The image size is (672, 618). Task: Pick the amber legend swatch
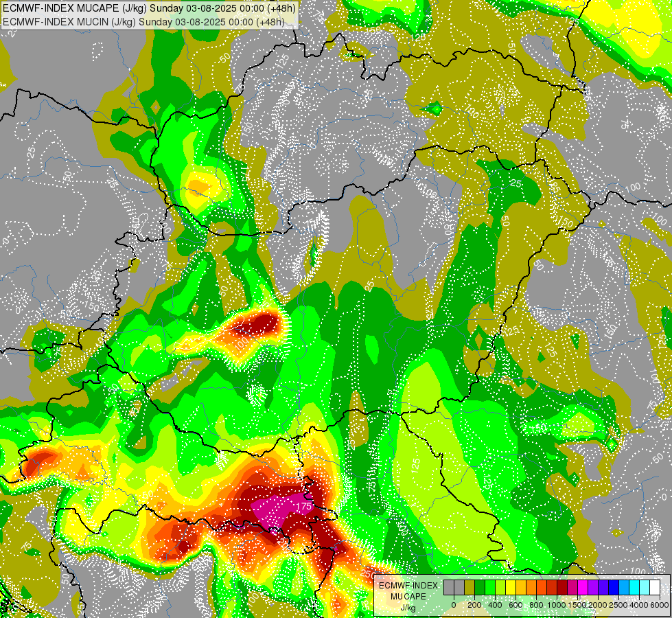(x=521, y=587)
